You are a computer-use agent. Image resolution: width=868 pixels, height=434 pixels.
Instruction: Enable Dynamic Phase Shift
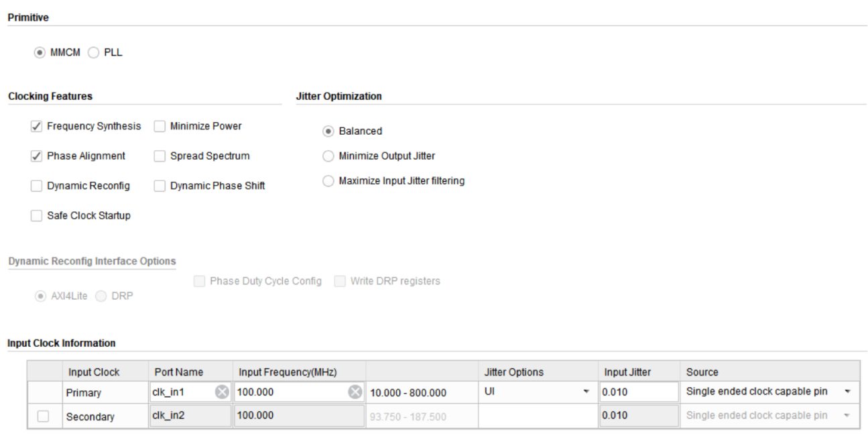click(160, 186)
